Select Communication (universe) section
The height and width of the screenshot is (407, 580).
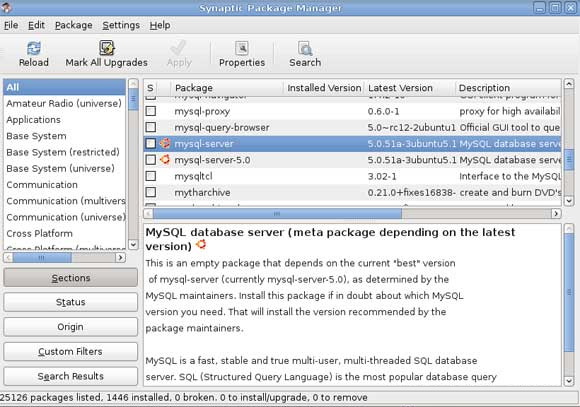click(64, 217)
